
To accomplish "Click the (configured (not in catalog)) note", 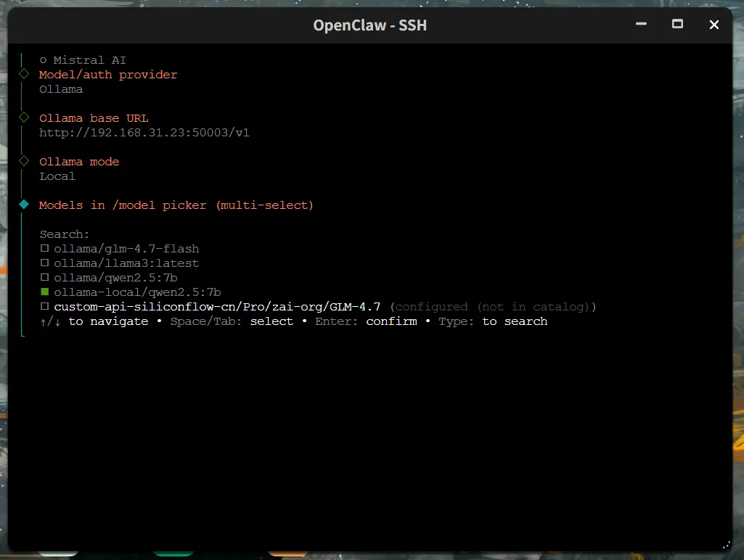I will [x=493, y=307].
